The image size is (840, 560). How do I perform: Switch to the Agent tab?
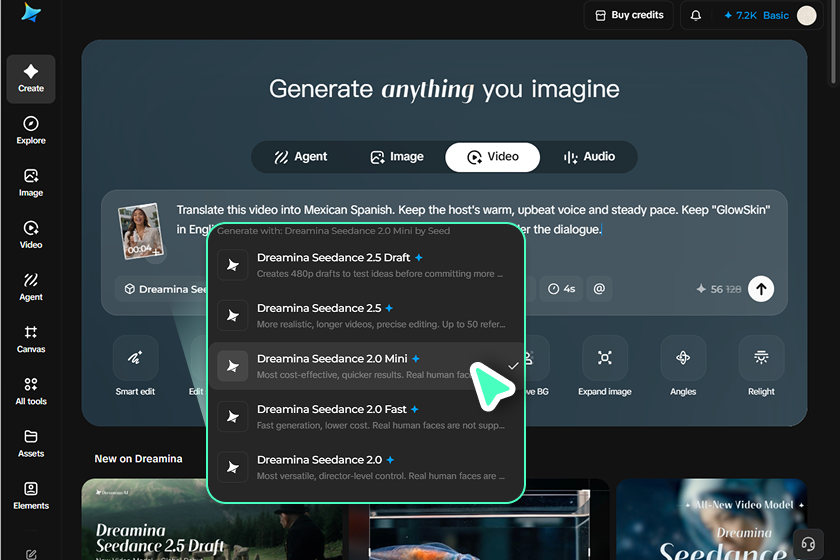[x=301, y=157]
